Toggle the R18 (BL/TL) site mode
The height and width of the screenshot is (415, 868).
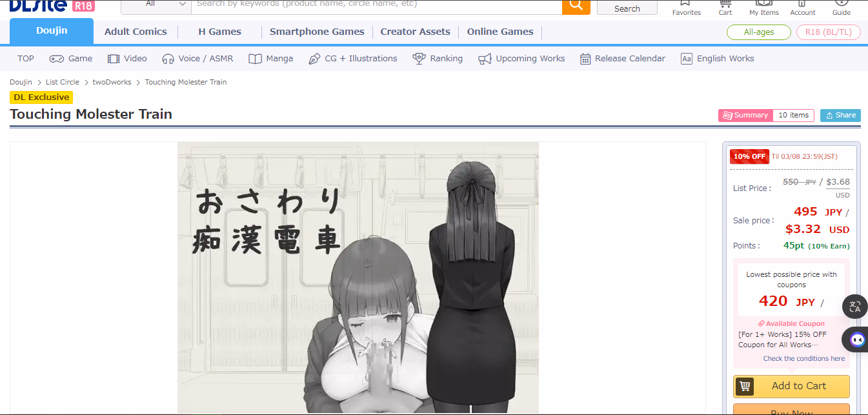click(829, 32)
